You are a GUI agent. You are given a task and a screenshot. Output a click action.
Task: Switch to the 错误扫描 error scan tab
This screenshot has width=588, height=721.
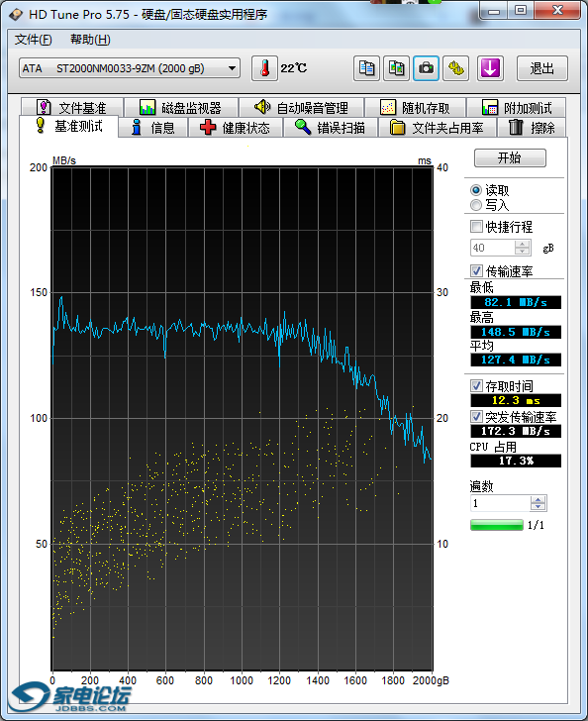pos(331,128)
